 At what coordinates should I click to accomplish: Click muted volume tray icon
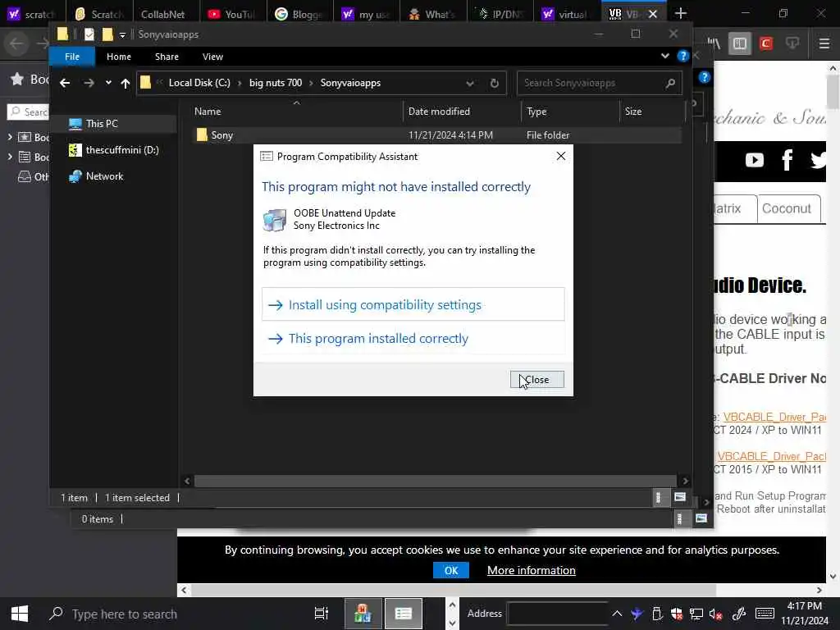coord(715,614)
